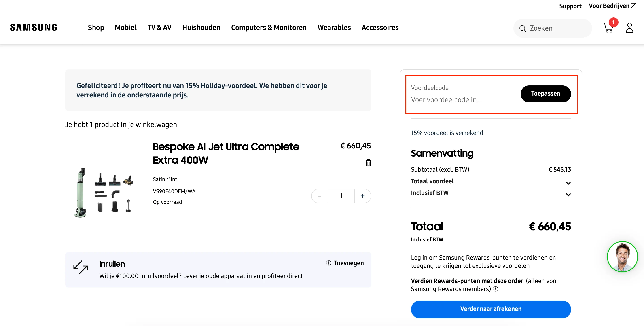
Task: Open the Huishouden menu
Action: pyautogui.click(x=201, y=28)
